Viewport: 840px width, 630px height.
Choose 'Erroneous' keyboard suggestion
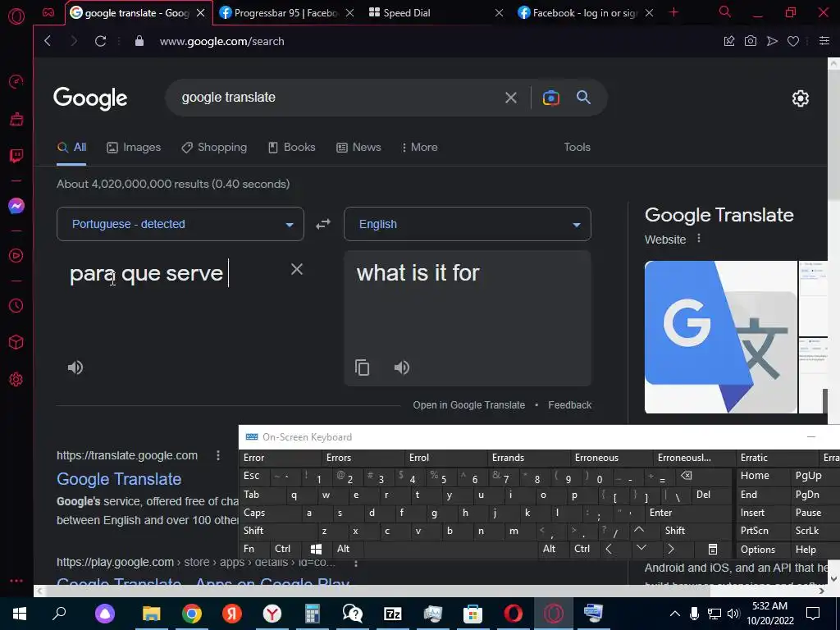(x=596, y=458)
